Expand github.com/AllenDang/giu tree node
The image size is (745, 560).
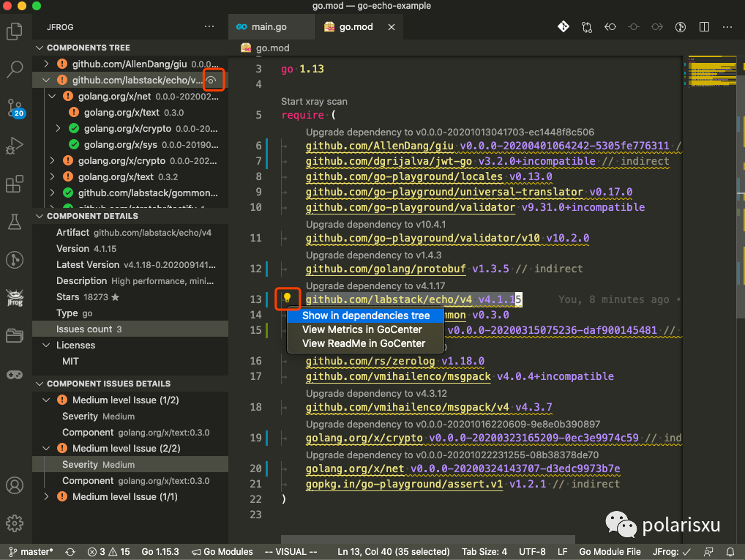pyautogui.click(x=46, y=64)
